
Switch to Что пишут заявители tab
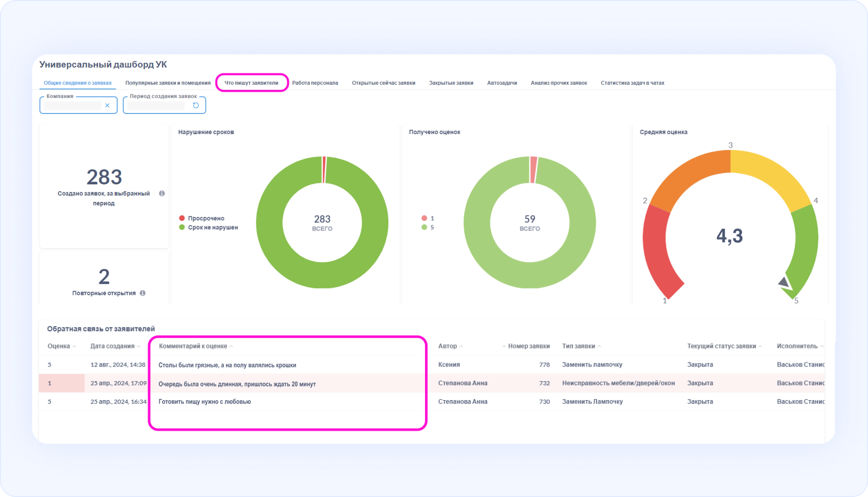[x=251, y=83]
